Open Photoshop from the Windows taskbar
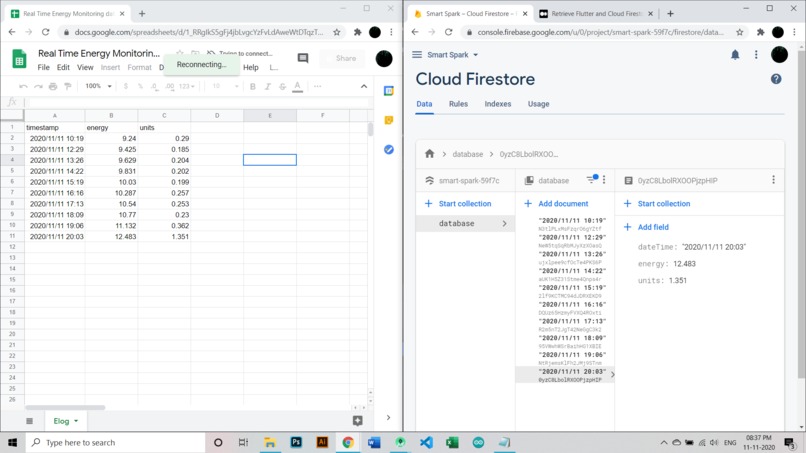The height and width of the screenshot is (453, 806). pyautogui.click(x=296, y=442)
